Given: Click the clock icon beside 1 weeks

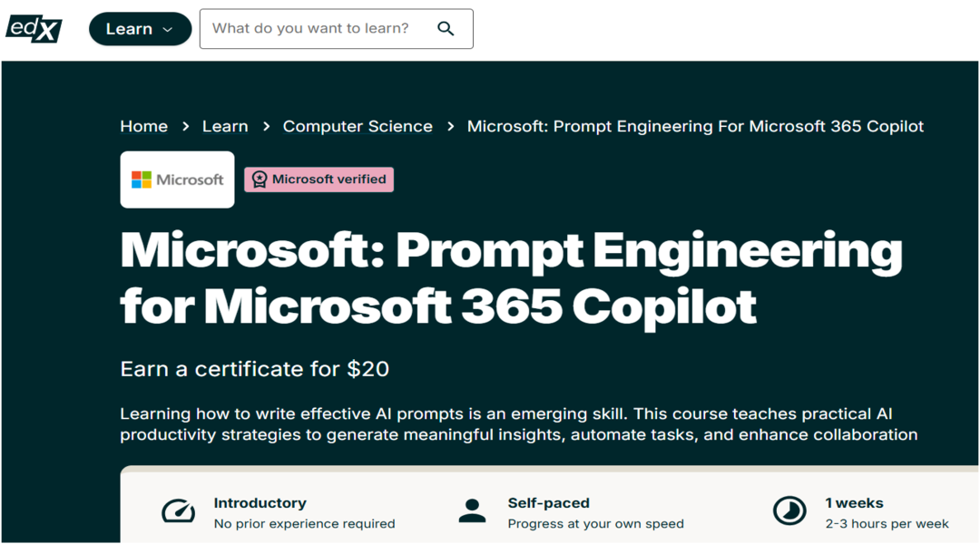Looking at the screenshot, I should pyautogui.click(x=789, y=512).
